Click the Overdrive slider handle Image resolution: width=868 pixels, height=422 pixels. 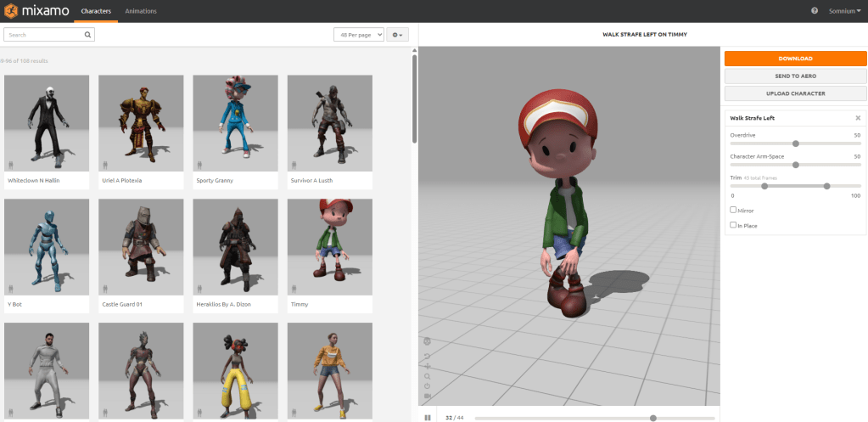pos(796,143)
